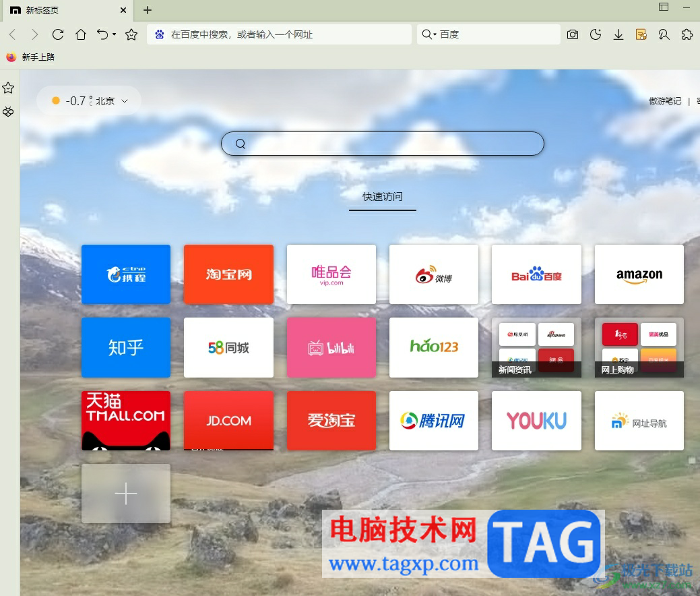The image size is (700, 596).
Task: Take a screenshot with camera icon
Action: (x=573, y=34)
